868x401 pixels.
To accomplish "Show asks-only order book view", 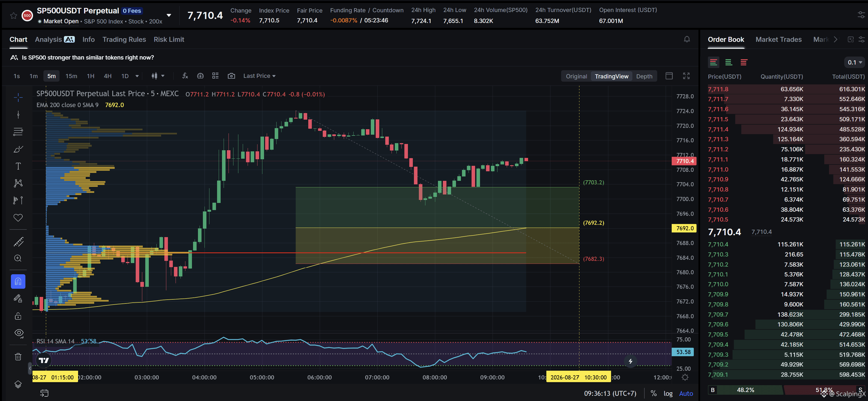I will (x=744, y=62).
